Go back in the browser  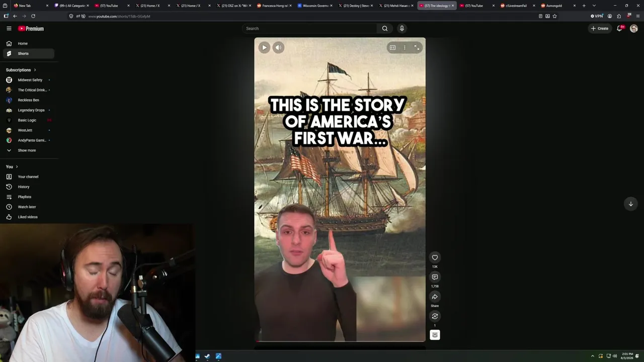coord(15,16)
